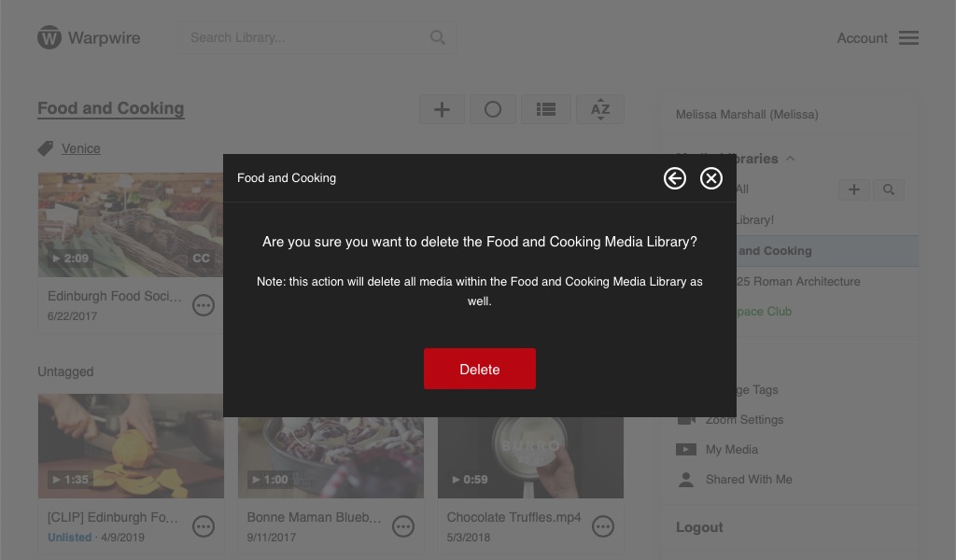Click search icon in Media Libraries sidebar

pos(889,189)
